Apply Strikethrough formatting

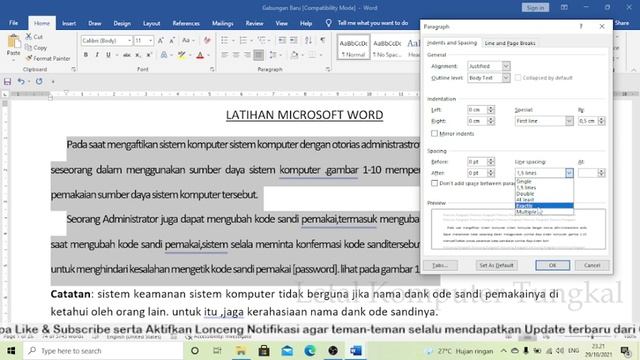coord(127,55)
